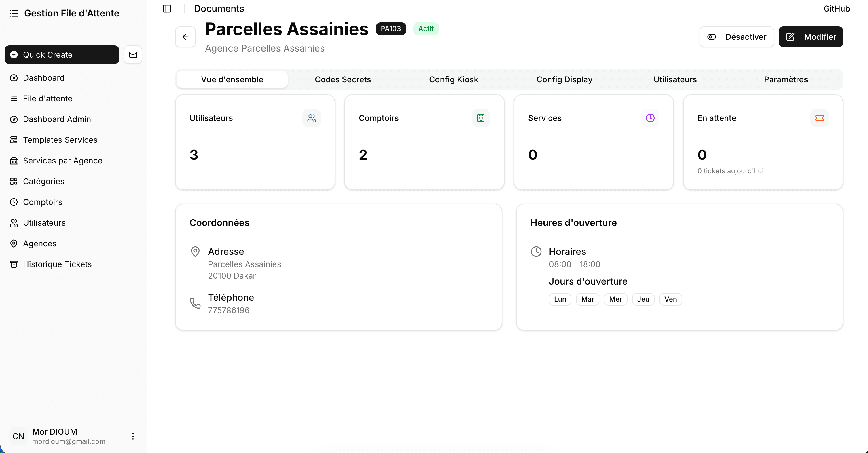Toggle the sidebar panel icon

click(x=167, y=8)
